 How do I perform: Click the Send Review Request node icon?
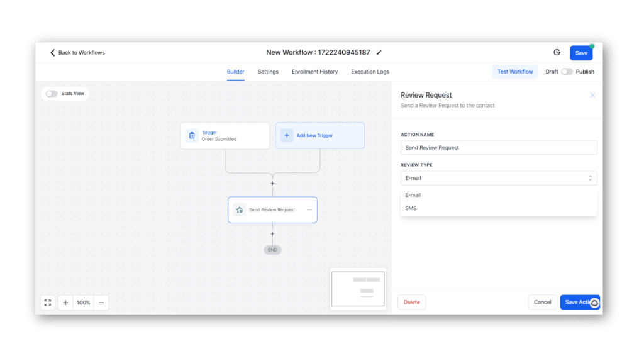click(x=240, y=209)
